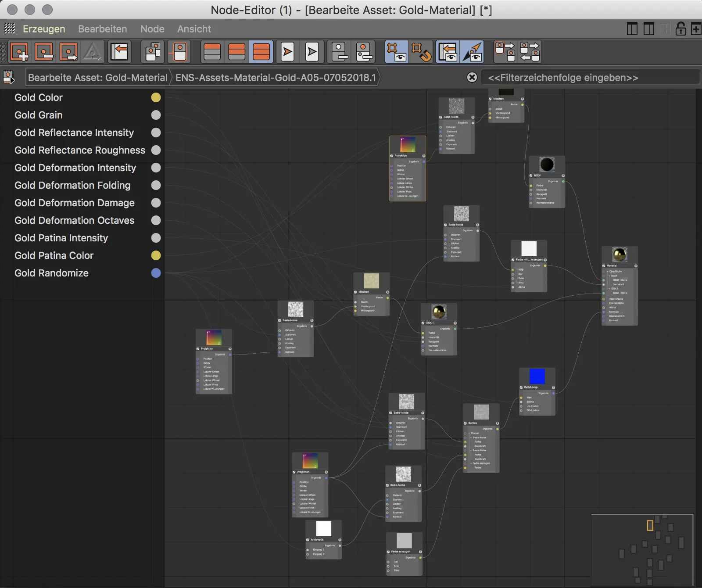Screen dimensions: 702x588
Task: Click the yellow Gold Color port dot
Action: coord(156,97)
